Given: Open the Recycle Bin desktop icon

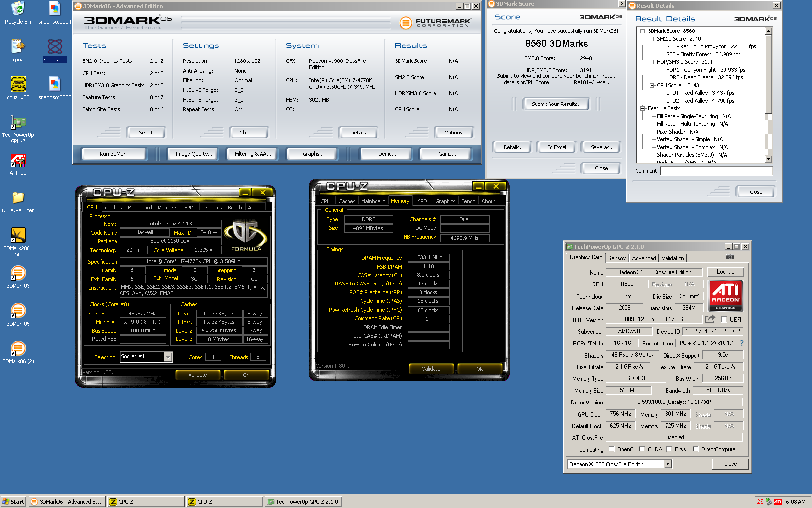Looking at the screenshot, I should pos(18,13).
